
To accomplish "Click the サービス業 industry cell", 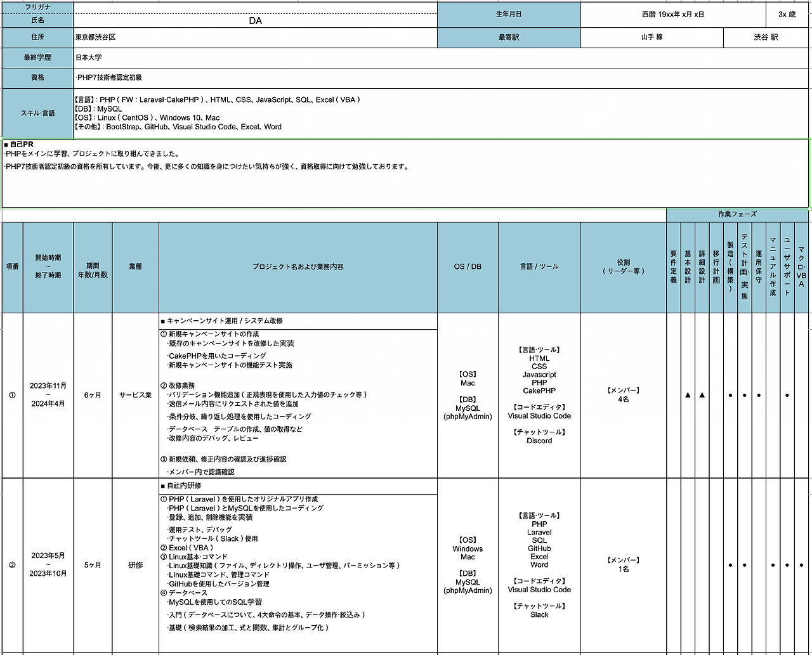I will tap(135, 395).
